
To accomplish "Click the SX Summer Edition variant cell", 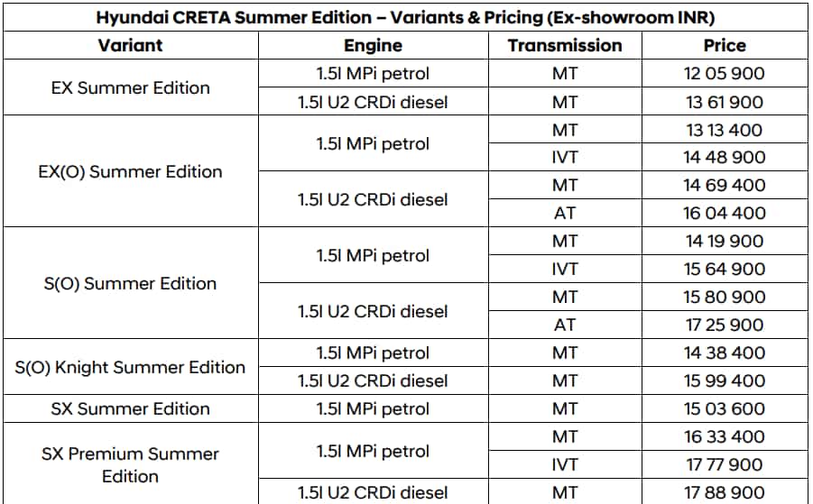I will pyautogui.click(x=130, y=408).
